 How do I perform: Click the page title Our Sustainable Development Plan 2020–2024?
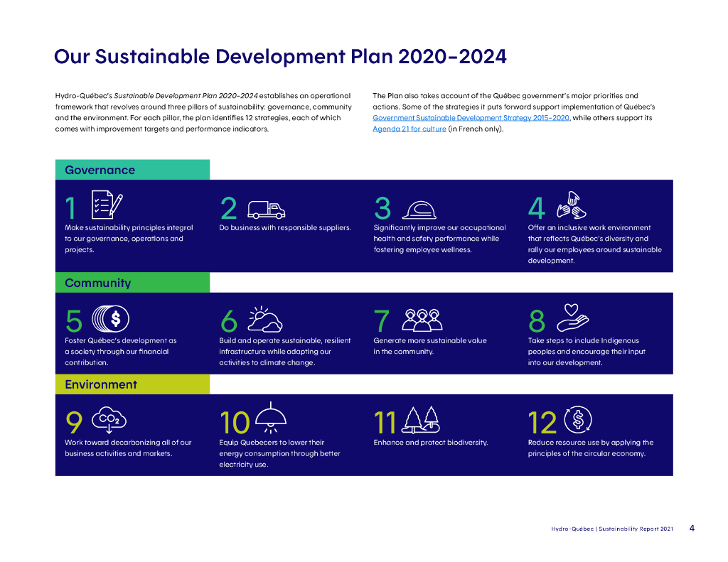click(x=280, y=57)
